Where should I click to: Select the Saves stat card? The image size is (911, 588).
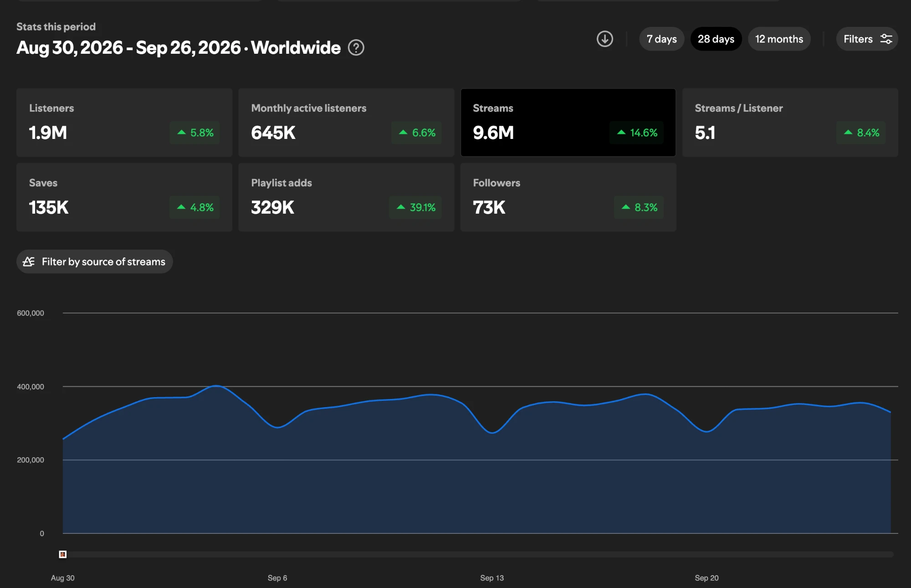pos(124,197)
